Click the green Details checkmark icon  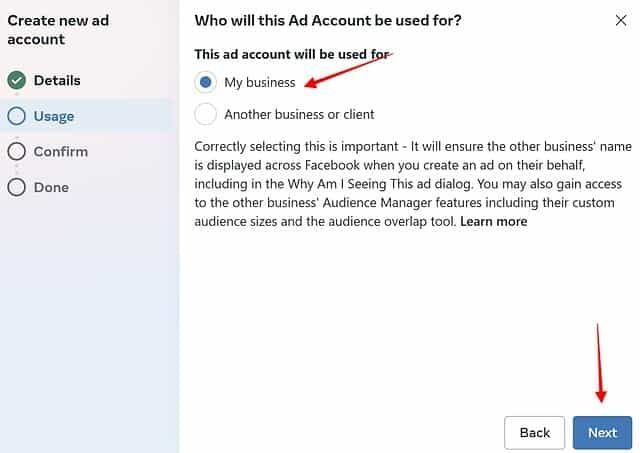(17, 80)
